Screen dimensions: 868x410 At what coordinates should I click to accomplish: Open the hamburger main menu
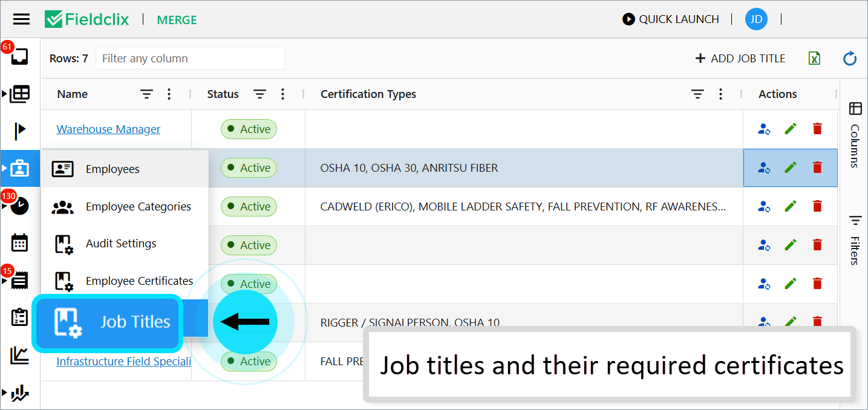[21, 19]
